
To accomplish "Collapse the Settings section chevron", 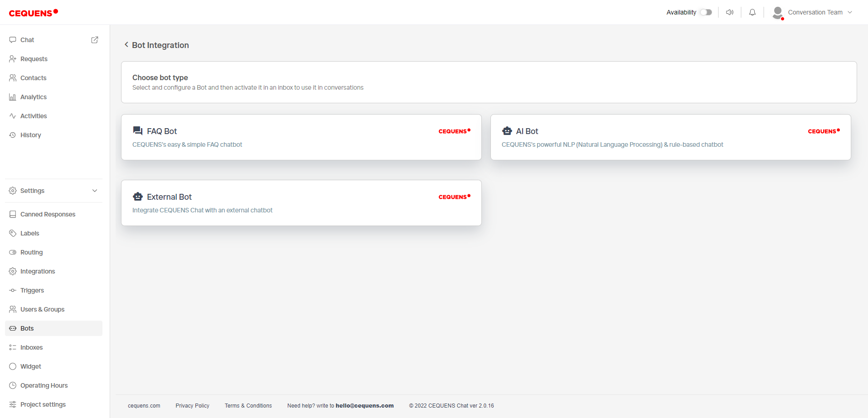I will coord(95,191).
